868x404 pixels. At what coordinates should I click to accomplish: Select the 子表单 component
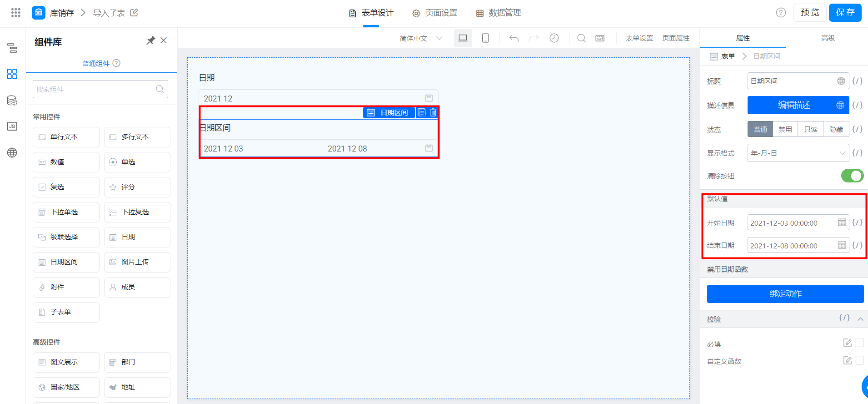66,312
